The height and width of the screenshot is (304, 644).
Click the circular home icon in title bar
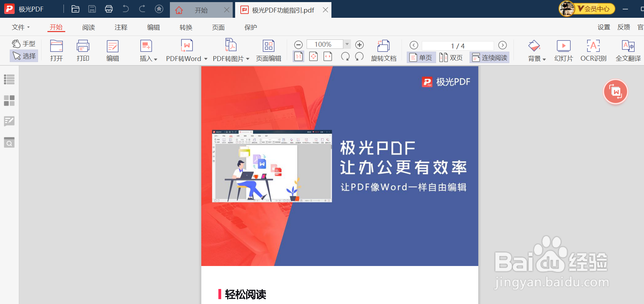[x=159, y=9]
